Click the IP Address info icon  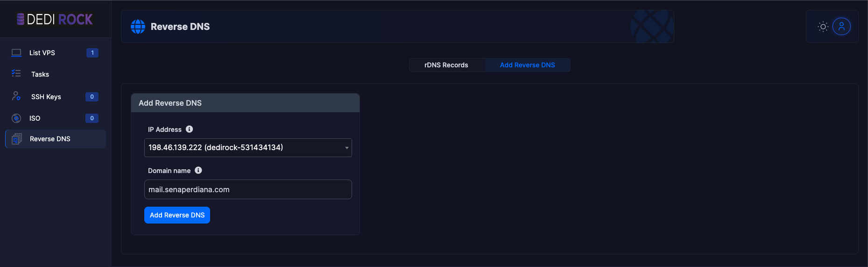pyautogui.click(x=189, y=129)
